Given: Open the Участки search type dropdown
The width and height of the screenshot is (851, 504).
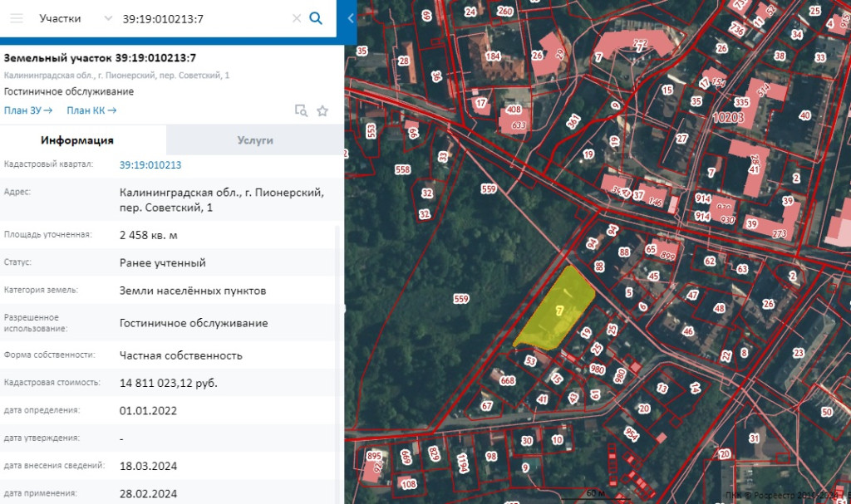Looking at the screenshot, I should (108, 18).
